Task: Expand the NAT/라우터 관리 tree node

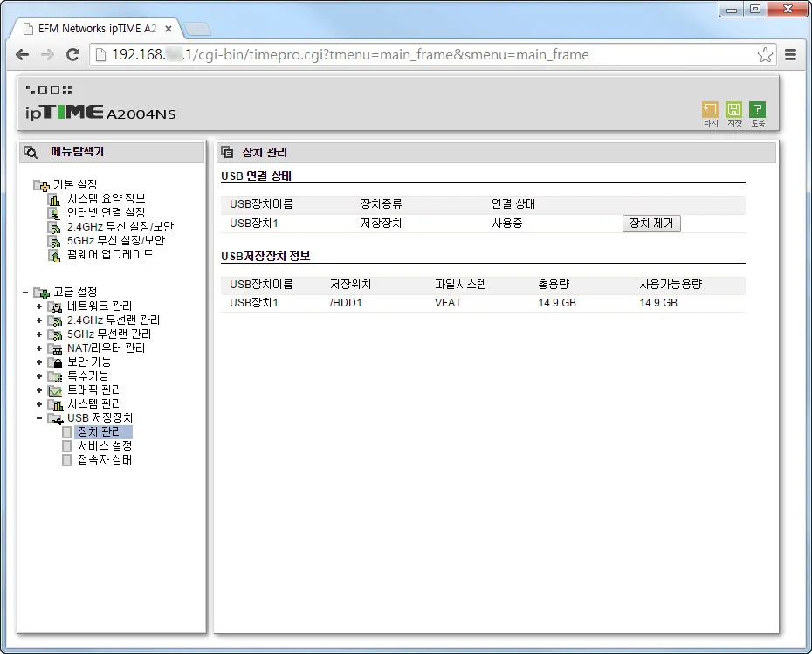Action: pos(39,348)
